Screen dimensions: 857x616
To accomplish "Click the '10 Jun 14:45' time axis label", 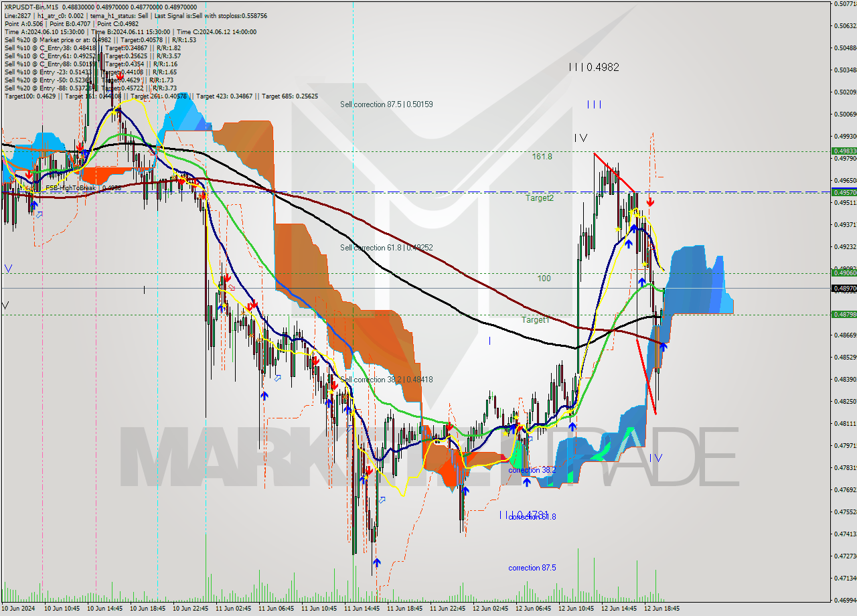I will click(x=104, y=609).
